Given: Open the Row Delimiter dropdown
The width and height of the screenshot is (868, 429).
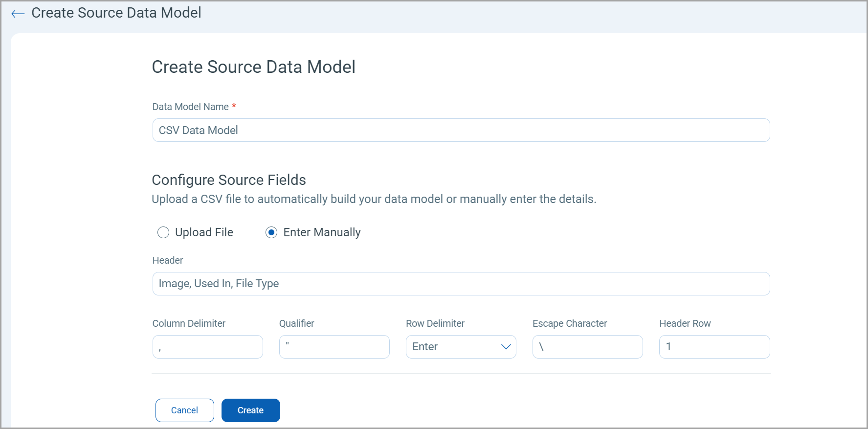Looking at the screenshot, I should coord(461,347).
